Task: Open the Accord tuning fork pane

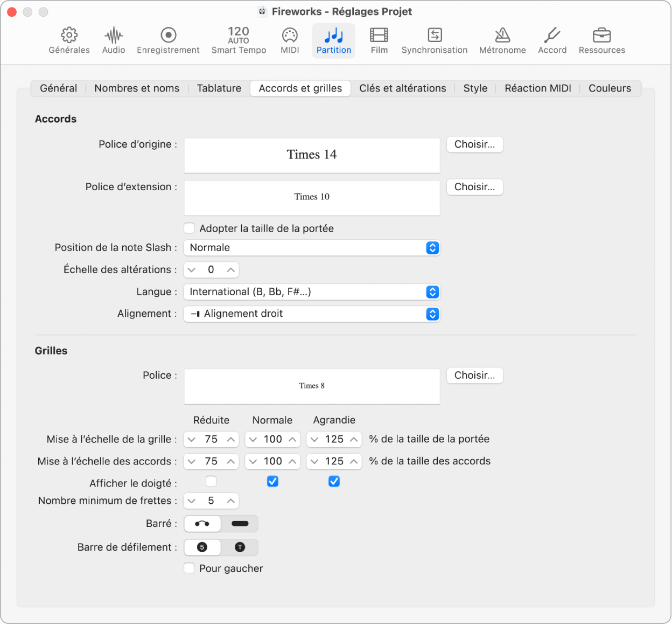Action: tap(552, 41)
